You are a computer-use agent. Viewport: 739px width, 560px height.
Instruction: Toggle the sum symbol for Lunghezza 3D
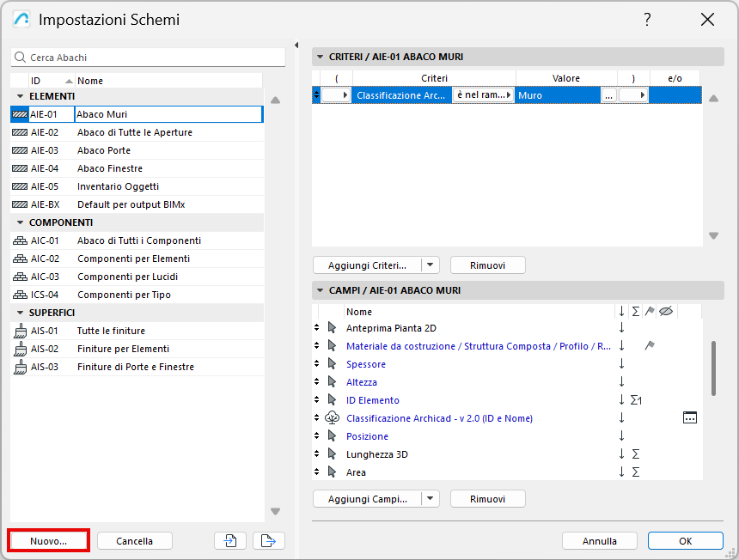636,454
